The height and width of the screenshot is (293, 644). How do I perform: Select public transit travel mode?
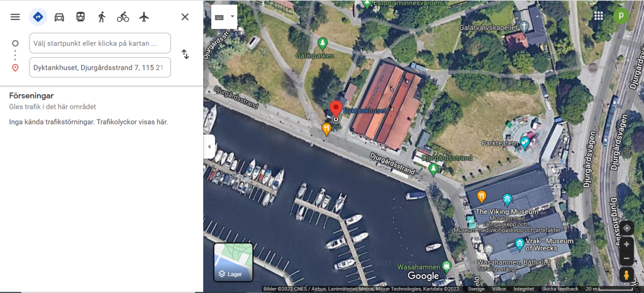coord(80,17)
